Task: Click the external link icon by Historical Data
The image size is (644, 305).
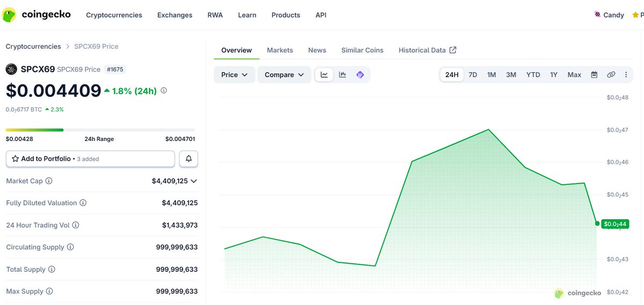Action: pyautogui.click(x=453, y=50)
